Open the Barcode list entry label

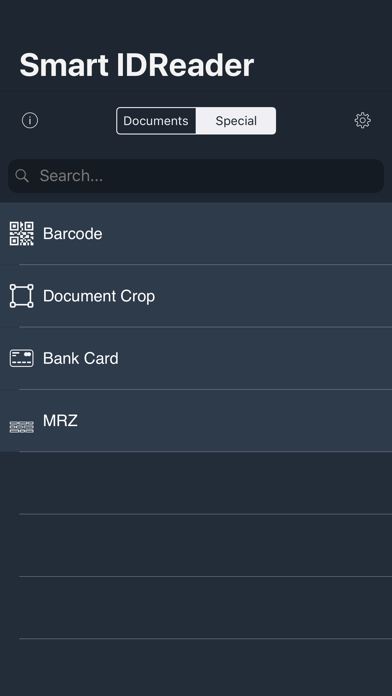72,233
